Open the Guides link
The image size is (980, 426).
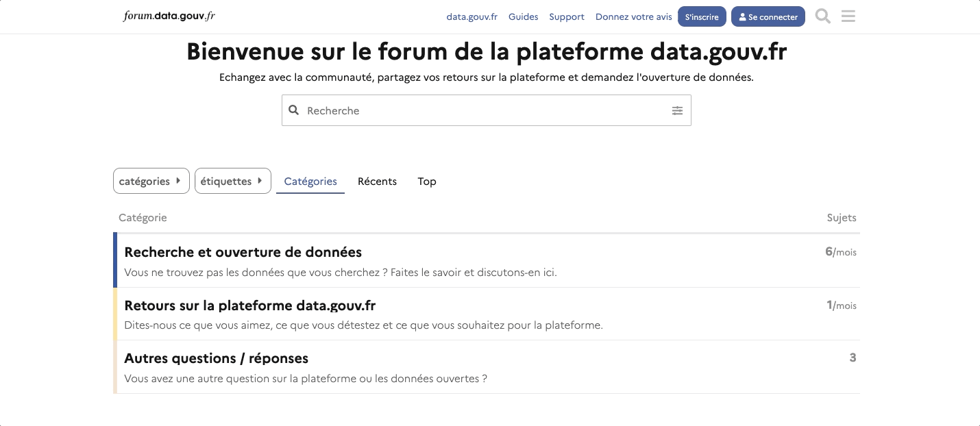[x=523, y=16]
